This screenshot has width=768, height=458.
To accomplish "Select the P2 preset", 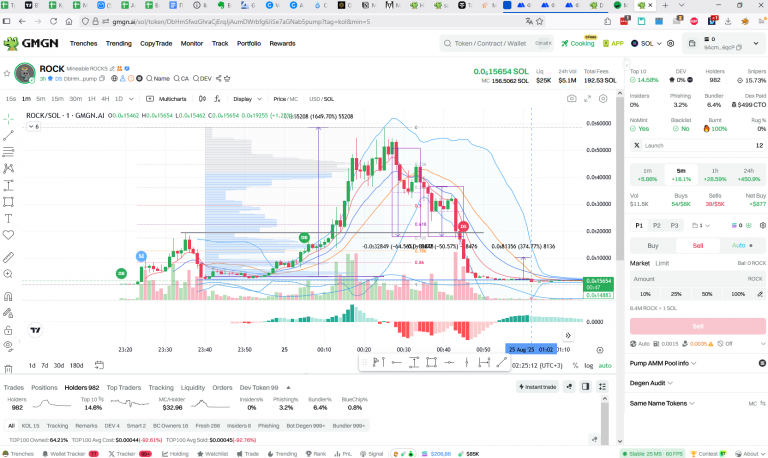I will (x=656, y=225).
